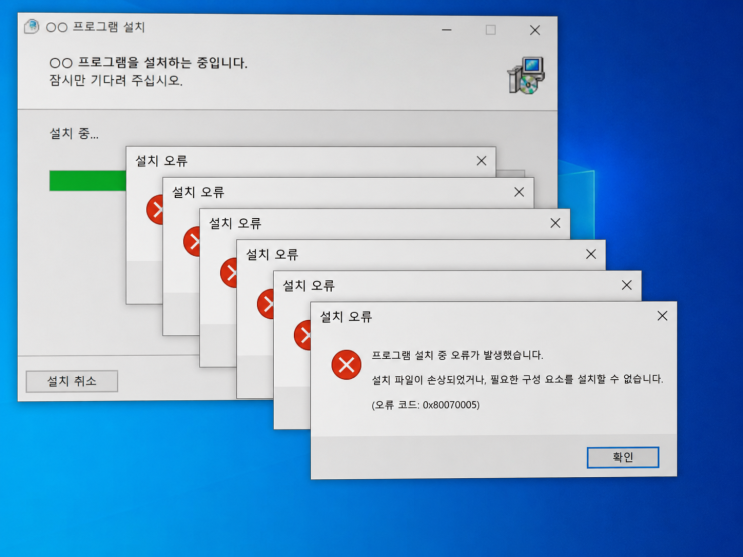This screenshot has height=557, width=743.
Task: Click the ○○ 프로그램 설치 window title text
Action: click(95, 27)
